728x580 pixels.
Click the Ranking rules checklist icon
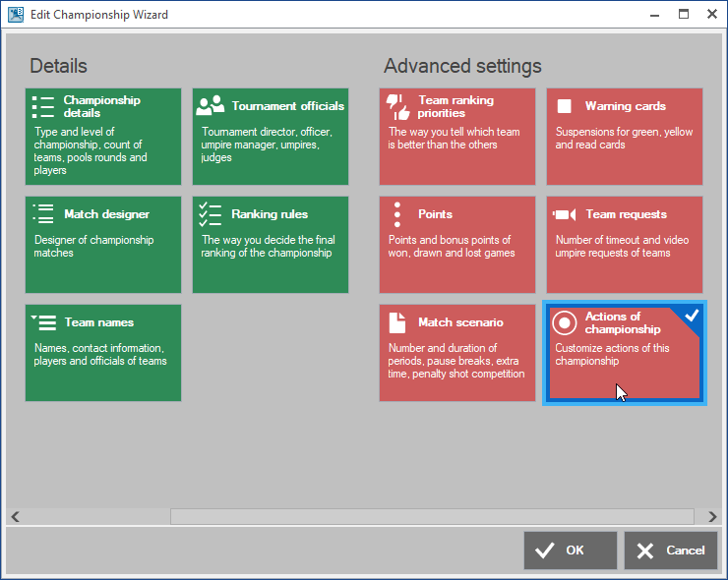pyautogui.click(x=211, y=214)
